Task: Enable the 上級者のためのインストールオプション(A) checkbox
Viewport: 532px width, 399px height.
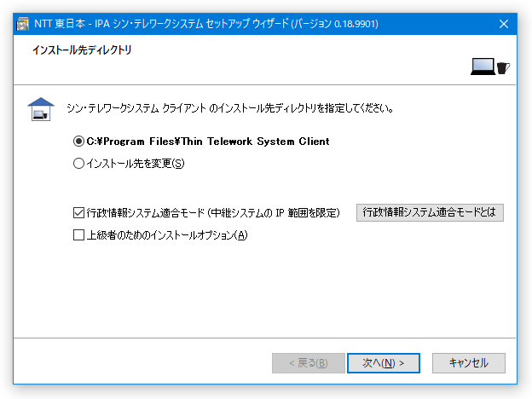Action: tap(78, 234)
